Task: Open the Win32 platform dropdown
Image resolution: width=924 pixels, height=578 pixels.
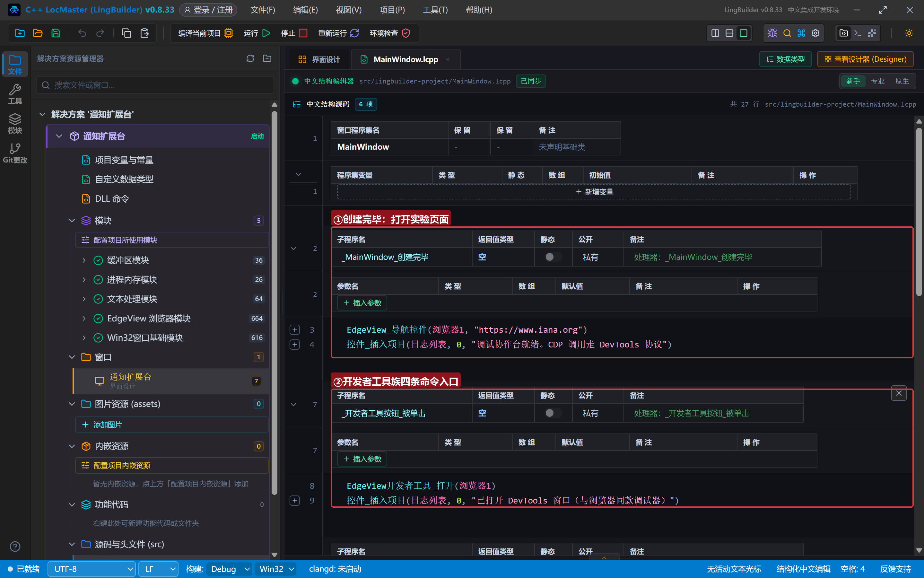Action: pyautogui.click(x=276, y=569)
